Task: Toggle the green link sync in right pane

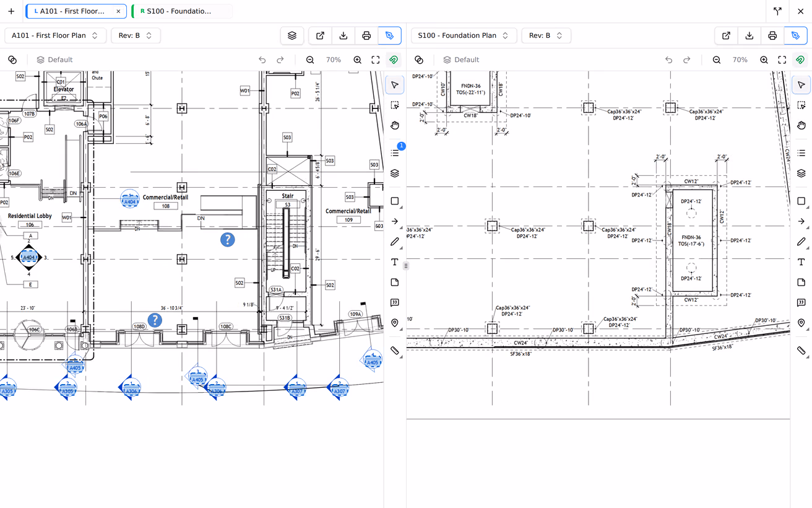Action: pyautogui.click(x=800, y=59)
